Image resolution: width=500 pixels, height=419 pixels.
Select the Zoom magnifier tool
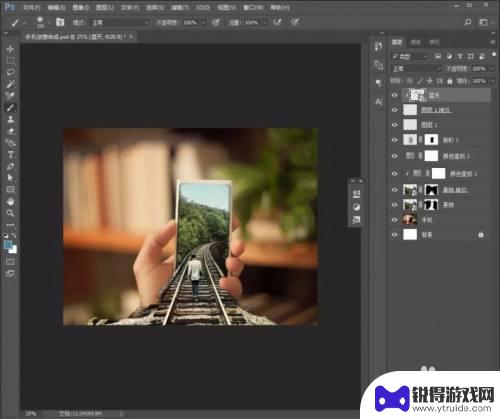coord(10,213)
